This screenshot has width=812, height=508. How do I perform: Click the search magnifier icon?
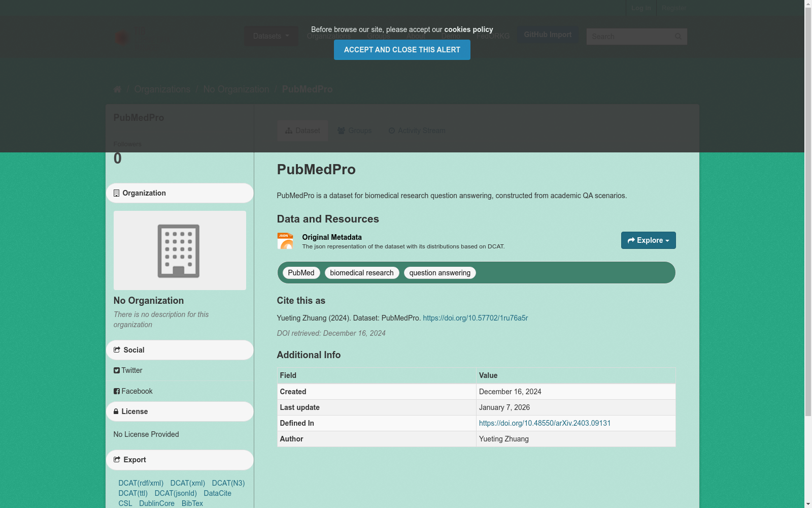coord(678,37)
